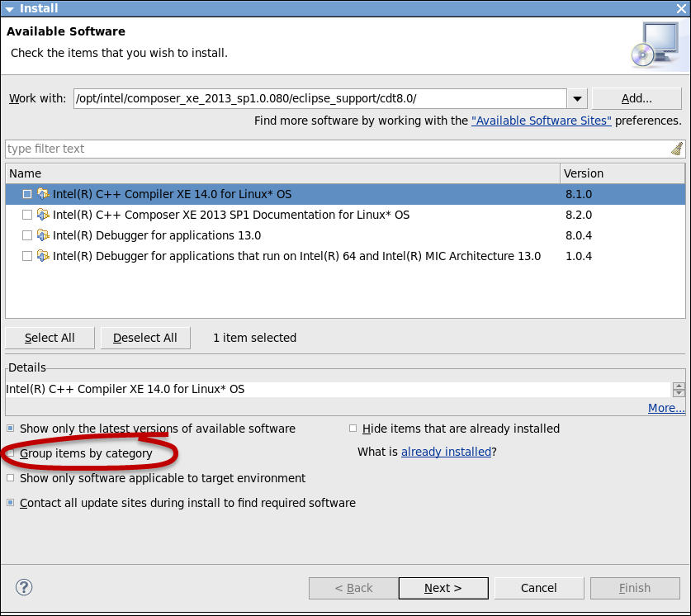691x616 pixels.
Task: Click the disabled Finish button
Action: [635, 588]
